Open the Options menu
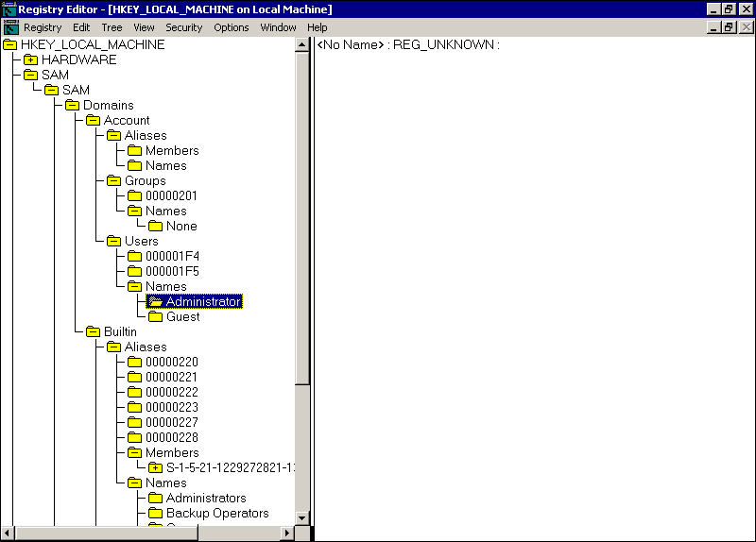This screenshot has height=542, width=756. (232, 27)
